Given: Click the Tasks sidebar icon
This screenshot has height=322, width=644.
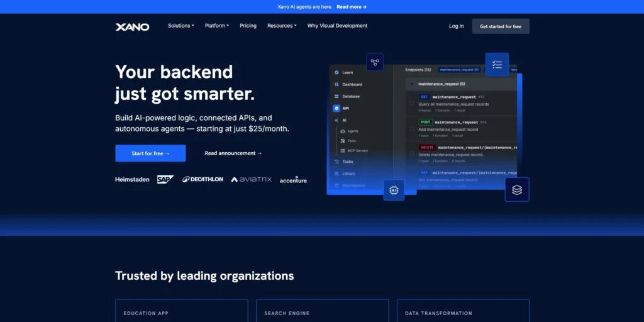Looking at the screenshot, I should 337,162.
